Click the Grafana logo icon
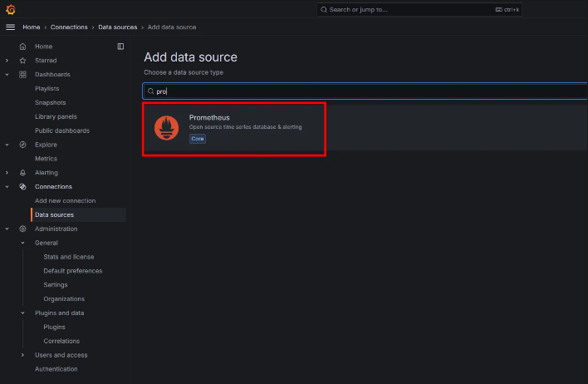The width and height of the screenshot is (588, 384). 11,9
